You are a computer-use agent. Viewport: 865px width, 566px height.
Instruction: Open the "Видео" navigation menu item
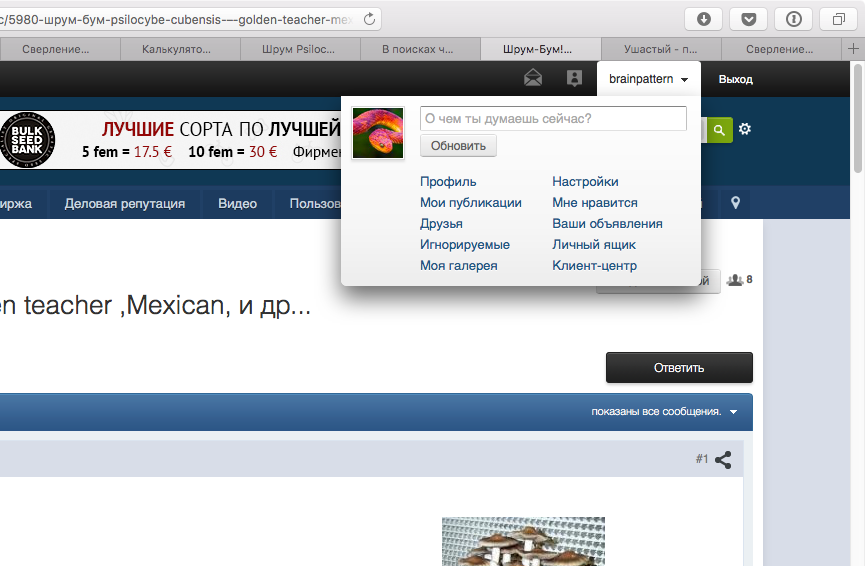tap(237, 204)
